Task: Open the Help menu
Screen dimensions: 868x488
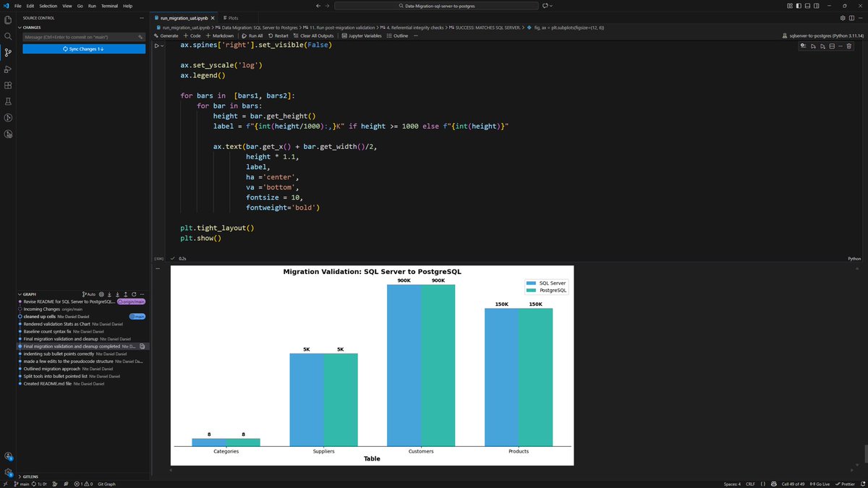Action: click(x=127, y=5)
